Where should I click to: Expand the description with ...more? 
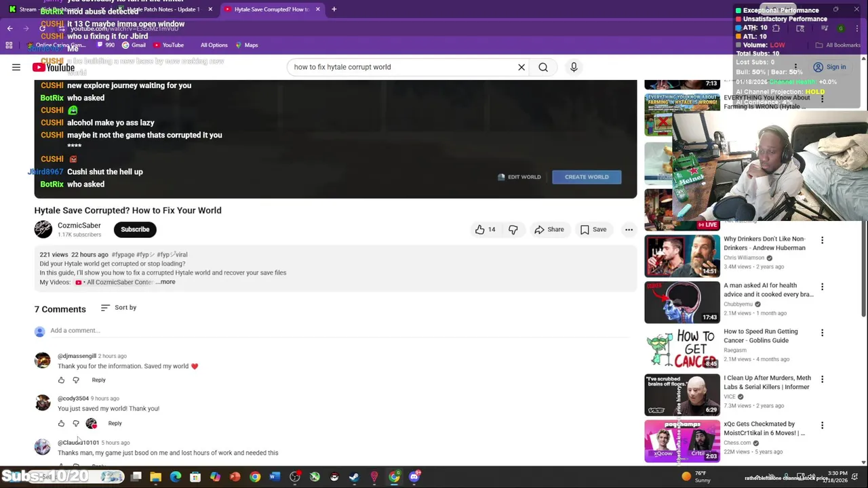point(166,282)
